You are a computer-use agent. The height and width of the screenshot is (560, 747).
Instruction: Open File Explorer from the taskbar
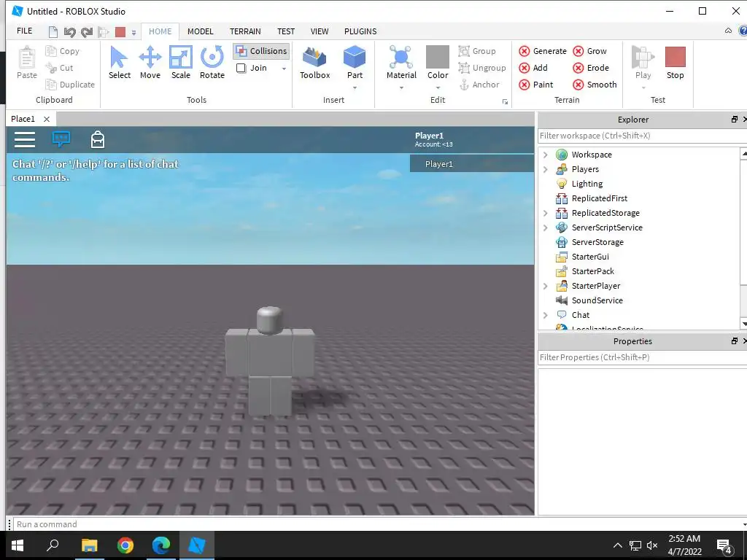coord(90,545)
